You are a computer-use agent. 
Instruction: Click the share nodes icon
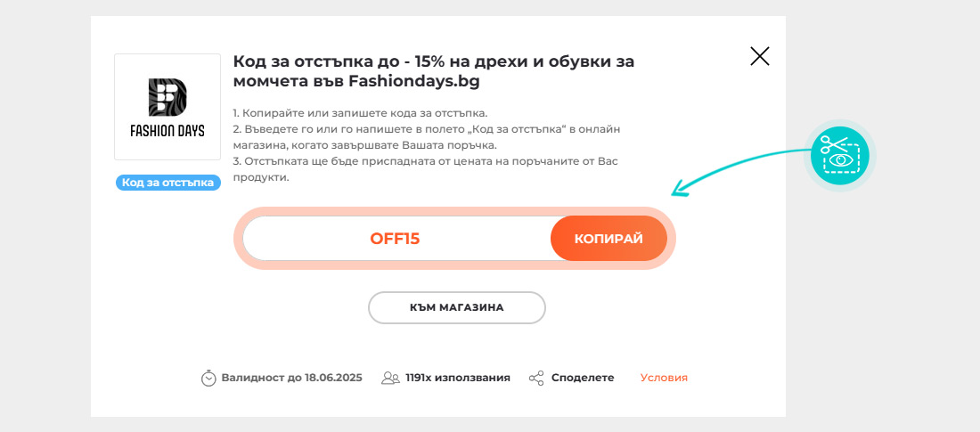pos(536,379)
